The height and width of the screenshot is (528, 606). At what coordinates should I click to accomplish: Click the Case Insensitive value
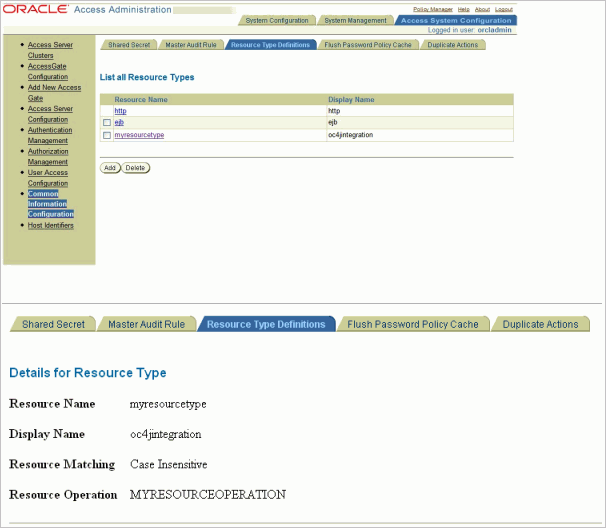point(169,464)
